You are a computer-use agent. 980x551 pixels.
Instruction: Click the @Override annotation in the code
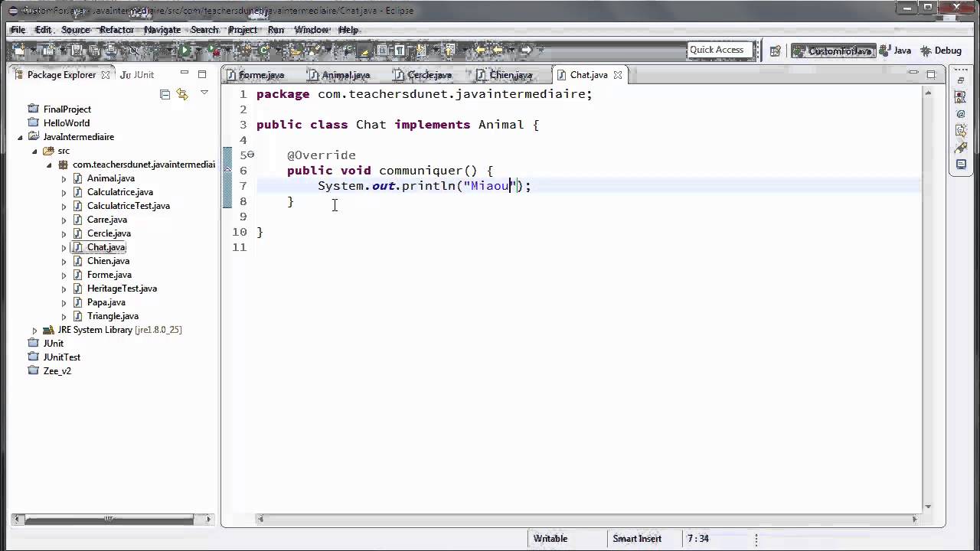[322, 155]
